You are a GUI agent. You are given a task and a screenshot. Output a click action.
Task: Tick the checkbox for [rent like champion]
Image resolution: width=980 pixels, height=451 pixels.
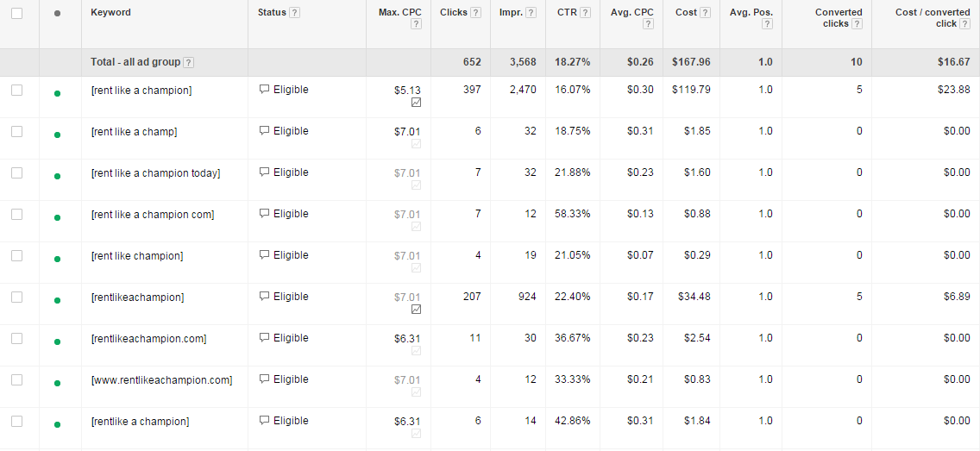17,255
